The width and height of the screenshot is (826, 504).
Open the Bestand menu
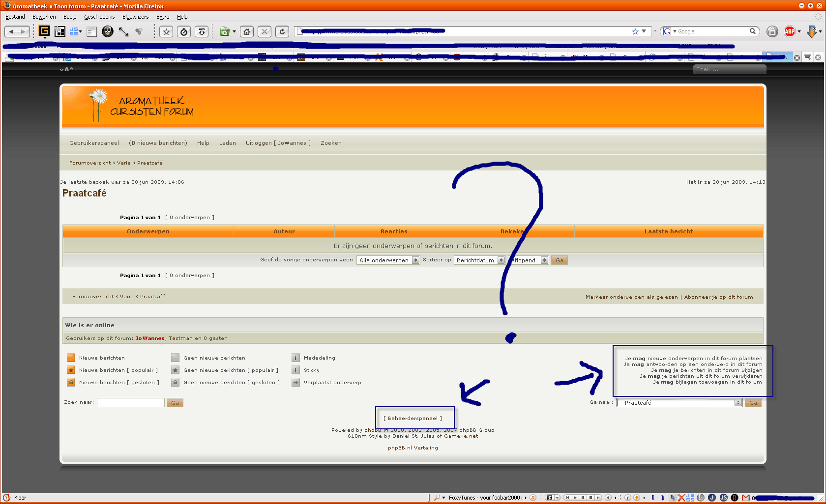click(x=15, y=17)
